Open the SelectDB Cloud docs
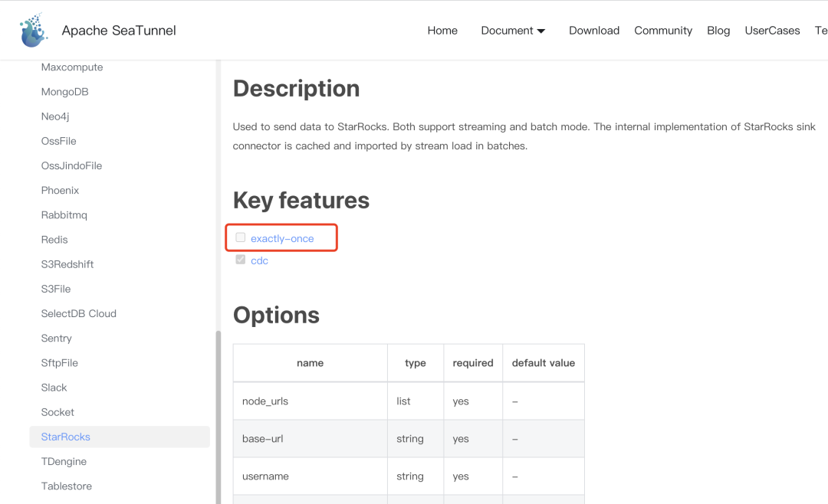 coord(79,313)
